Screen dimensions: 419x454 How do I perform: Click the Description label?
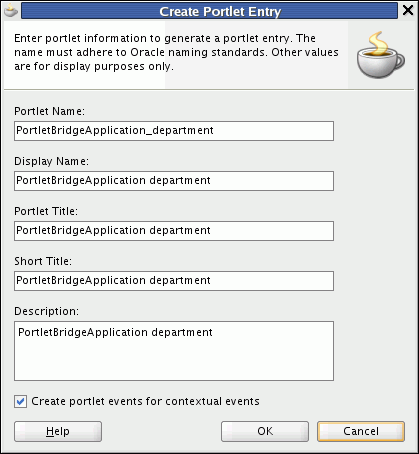click(x=46, y=311)
